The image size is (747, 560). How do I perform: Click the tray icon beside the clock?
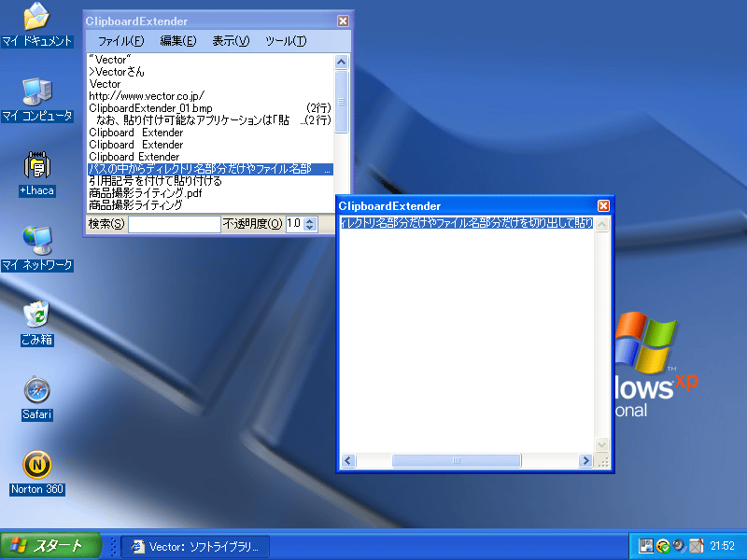tap(696, 546)
